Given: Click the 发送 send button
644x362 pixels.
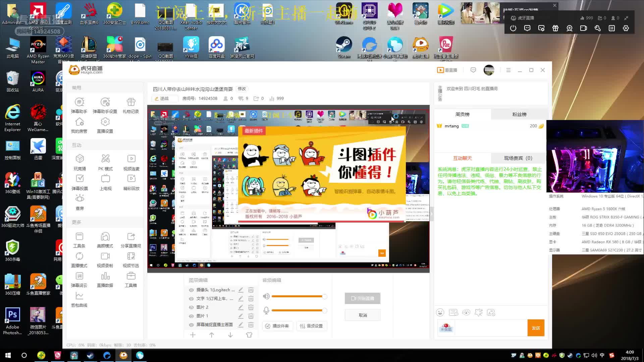Looking at the screenshot, I should click(536, 328).
